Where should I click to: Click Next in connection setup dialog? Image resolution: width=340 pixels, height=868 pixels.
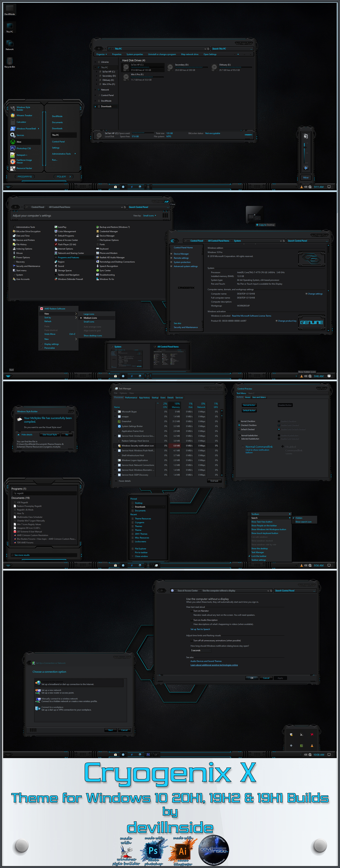coord(111,730)
